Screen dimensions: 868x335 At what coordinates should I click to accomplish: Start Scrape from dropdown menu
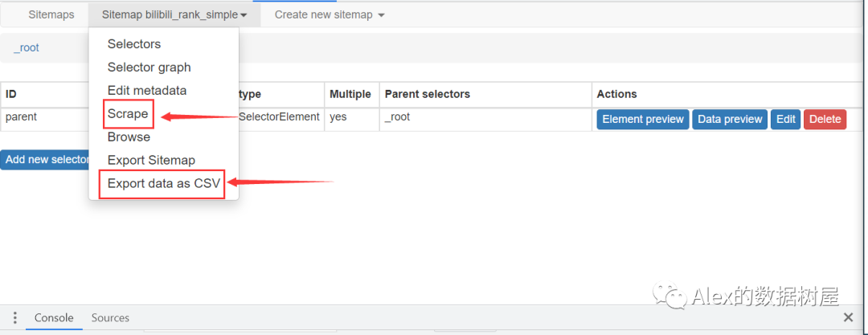(128, 114)
